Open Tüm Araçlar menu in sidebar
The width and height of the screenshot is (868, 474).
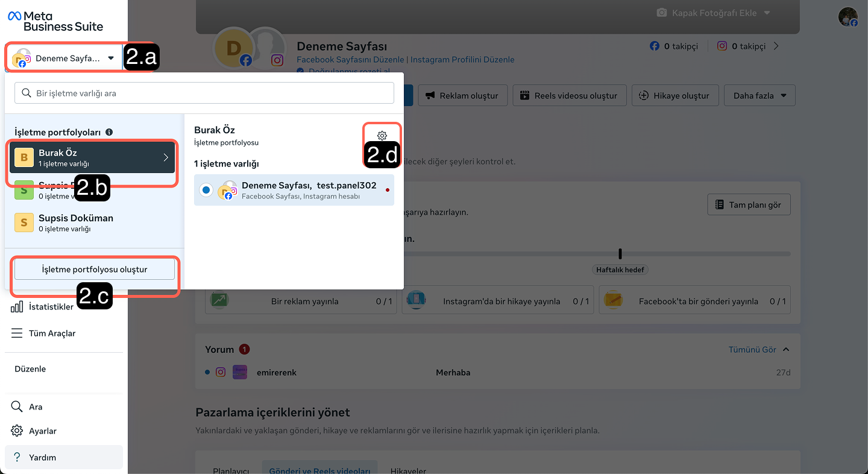[x=52, y=333]
